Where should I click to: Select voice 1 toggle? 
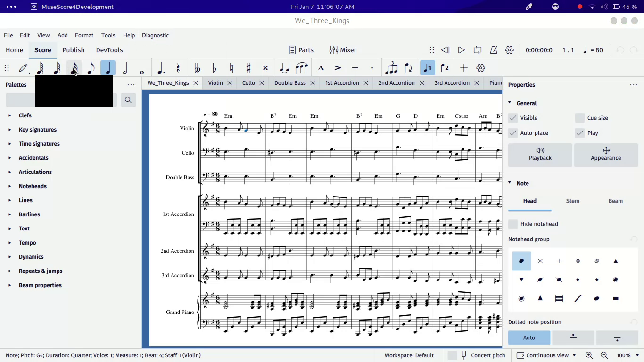tap(428, 68)
